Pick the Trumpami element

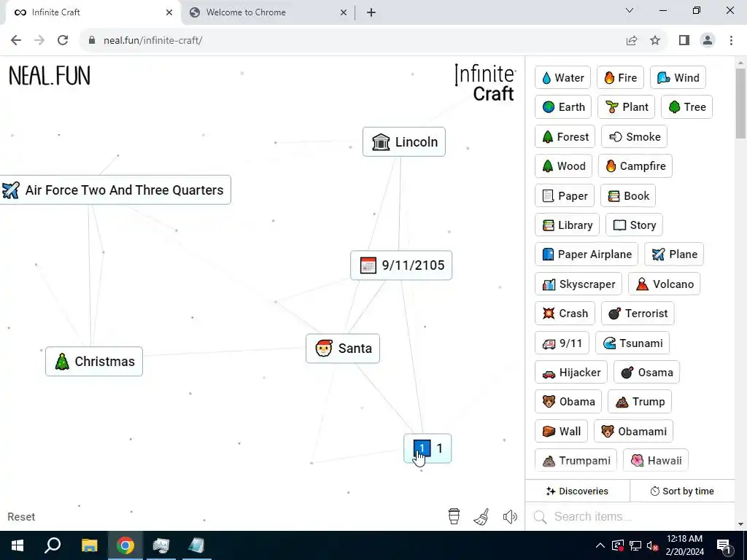coord(576,461)
